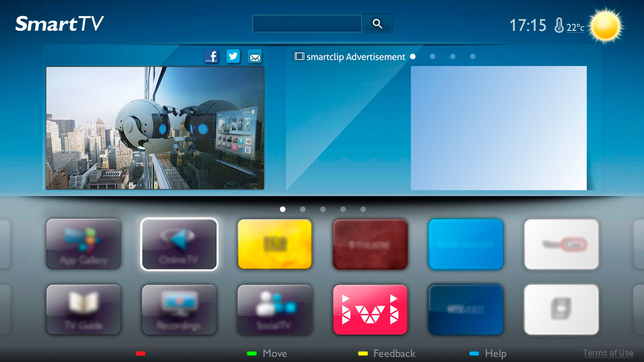
Task: Jump to last app page dot
Action: (x=363, y=209)
